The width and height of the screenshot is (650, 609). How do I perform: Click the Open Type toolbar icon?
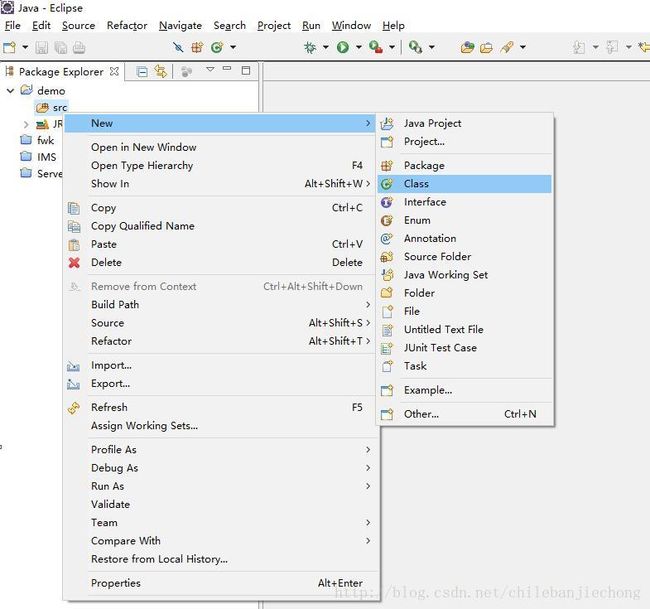pos(467,47)
